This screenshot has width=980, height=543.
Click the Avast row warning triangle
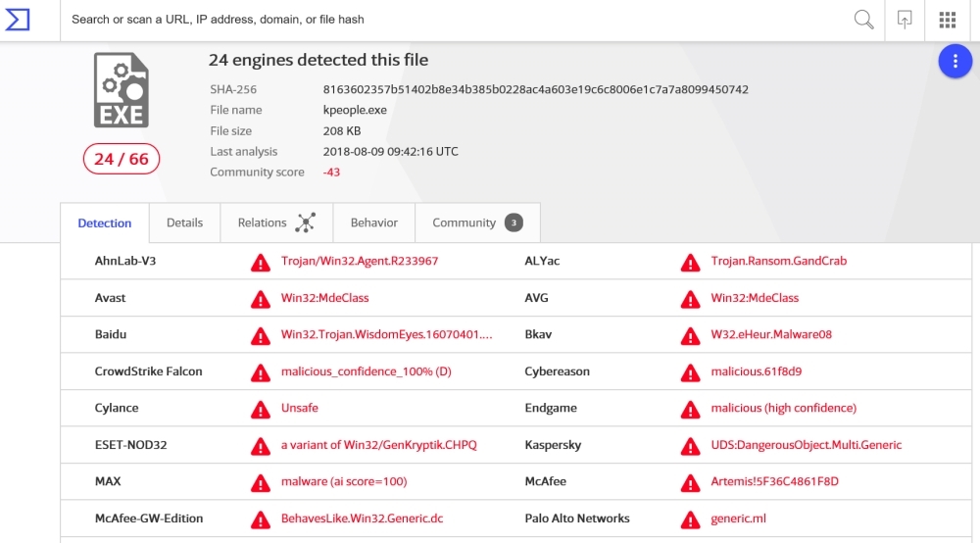tap(261, 299)
